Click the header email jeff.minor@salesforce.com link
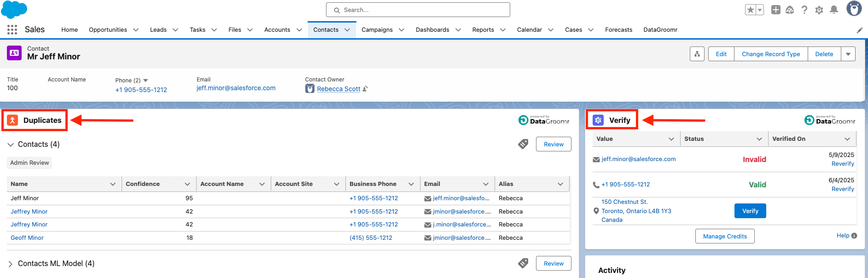 point(236,88)
